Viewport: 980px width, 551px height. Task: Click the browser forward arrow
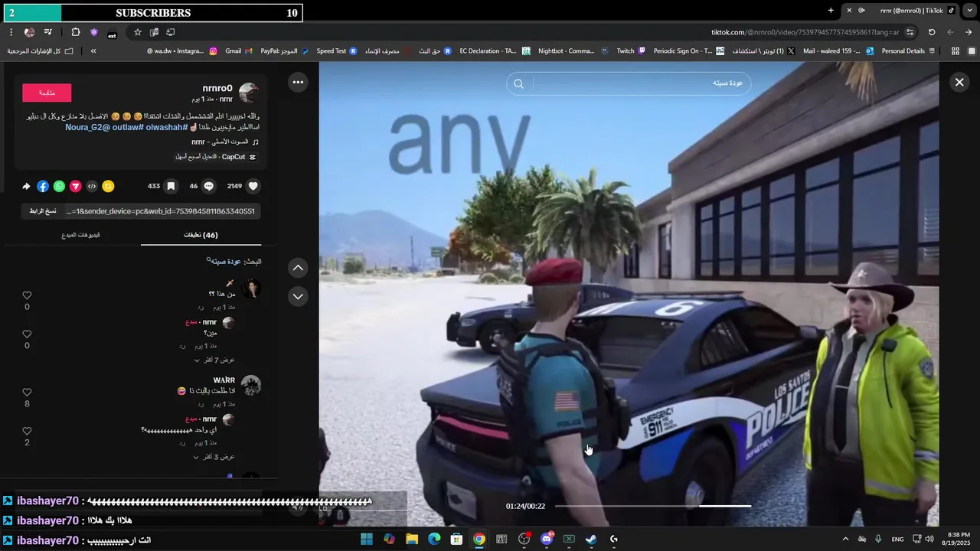950,32
